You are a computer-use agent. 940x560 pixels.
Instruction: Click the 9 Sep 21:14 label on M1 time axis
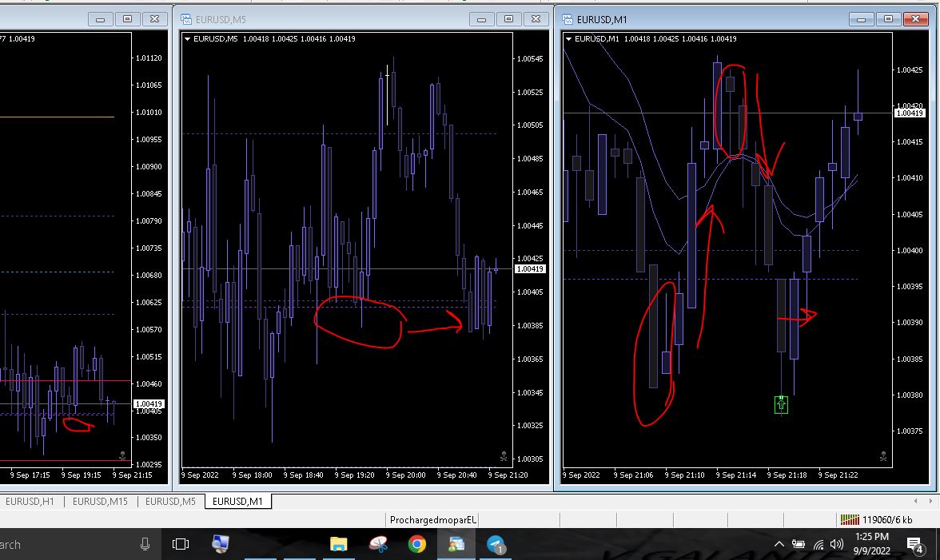[735, 475]
